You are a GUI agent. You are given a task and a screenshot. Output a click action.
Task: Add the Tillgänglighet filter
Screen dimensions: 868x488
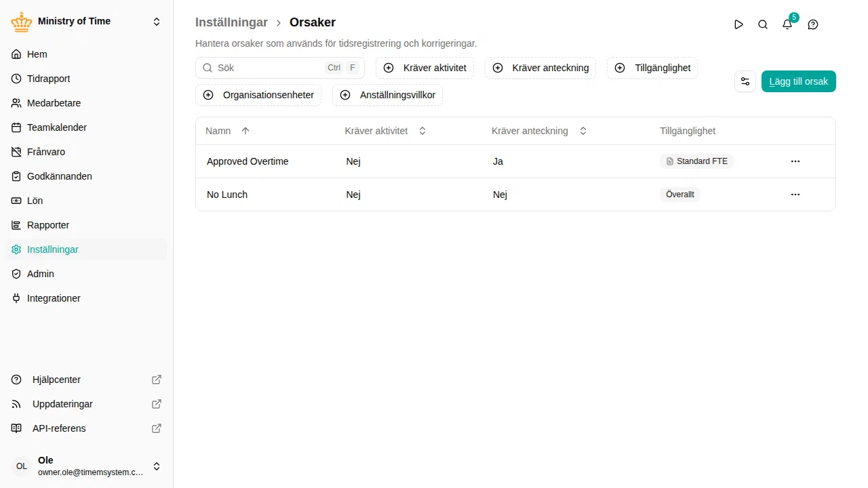(x=652, y=68)
